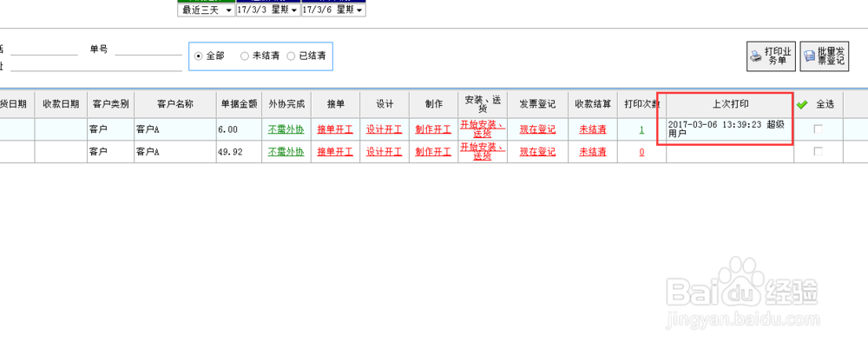Image resolution: width=868 pixels, height=349 pixels.
Task: Click the 单号 input field
Action: click(148, 49)
